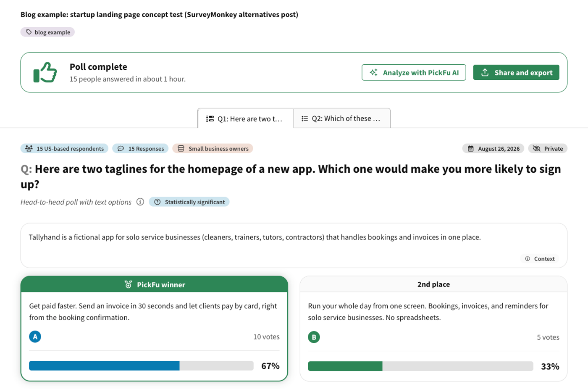Switch to Q2: Which of these … tab
Screen dimensions: 588x389
point(342,118)
